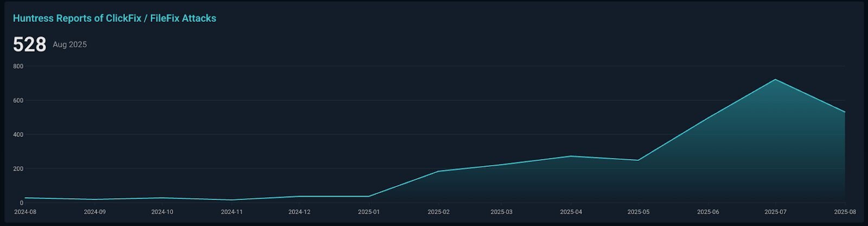Select the 2025-06 x-axis label
868x226 pixels.
[708, 212]
